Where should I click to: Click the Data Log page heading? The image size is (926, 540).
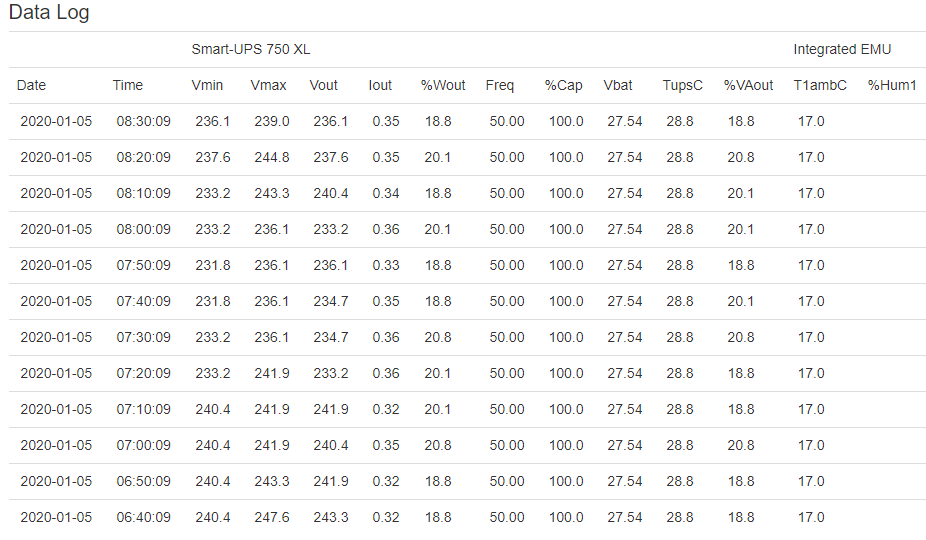pos(49,13)
